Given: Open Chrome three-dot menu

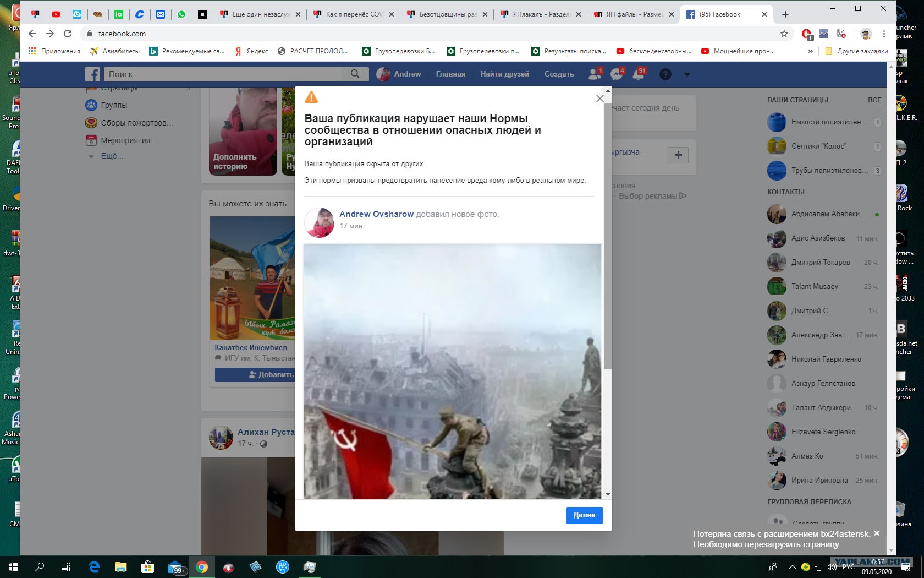Looking at the screenshot, I should coord(884,34).
